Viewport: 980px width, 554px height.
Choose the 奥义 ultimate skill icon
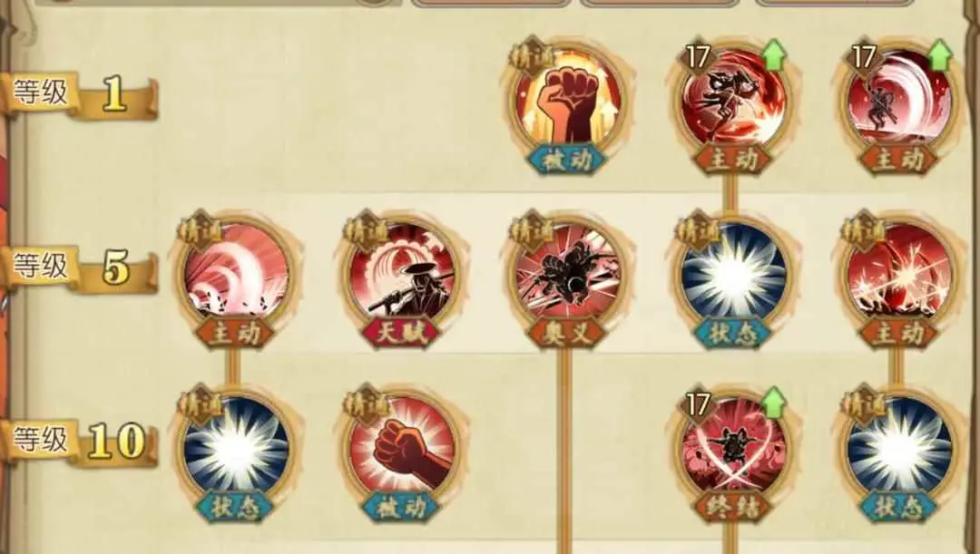pos(567,276)
